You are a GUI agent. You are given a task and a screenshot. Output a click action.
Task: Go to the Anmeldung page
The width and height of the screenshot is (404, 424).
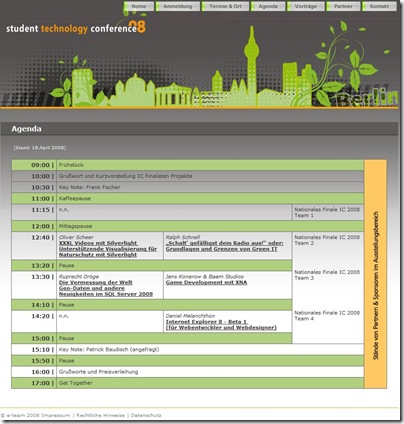point(178,6)
